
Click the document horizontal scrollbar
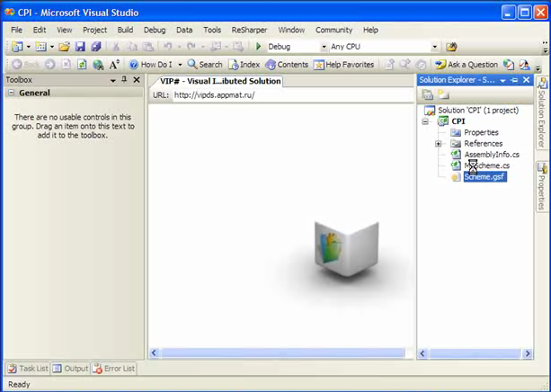coord(282,352)
